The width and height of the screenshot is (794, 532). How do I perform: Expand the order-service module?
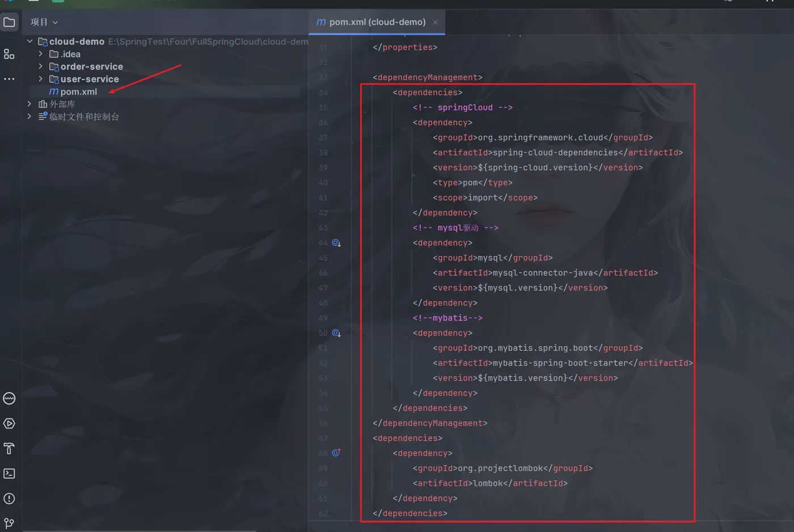click(x=40, y=66)
